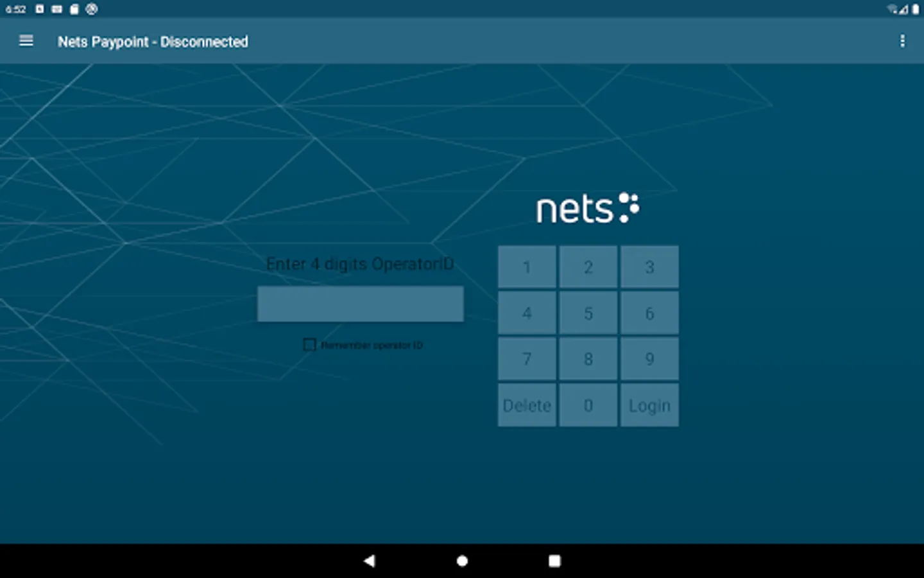924x578 pixels.
Task: Tap the clock in the status bar
Action: click(15, 9)
